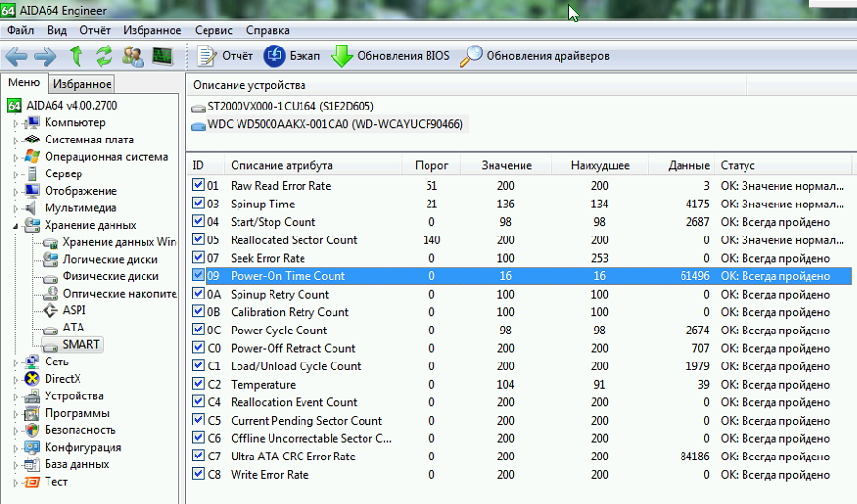
Task: Refresh using the green circular arrows icon
Action: (104, 56)
